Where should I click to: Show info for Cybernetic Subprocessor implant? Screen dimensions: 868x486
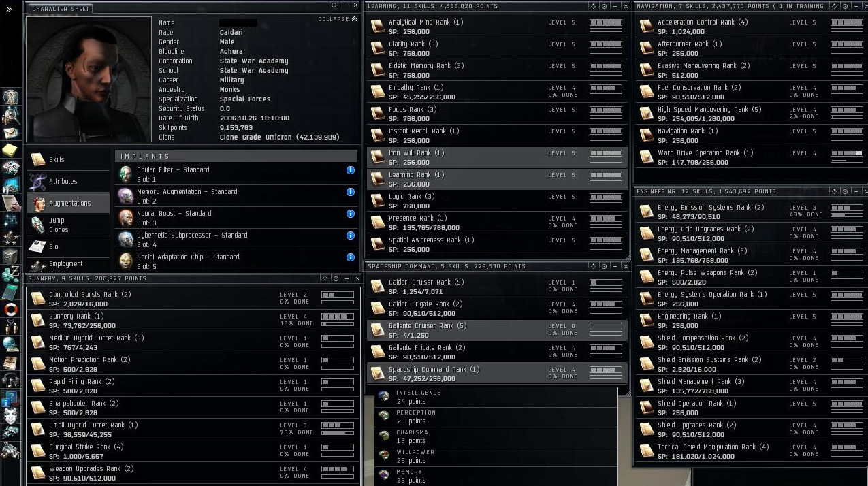351,236
